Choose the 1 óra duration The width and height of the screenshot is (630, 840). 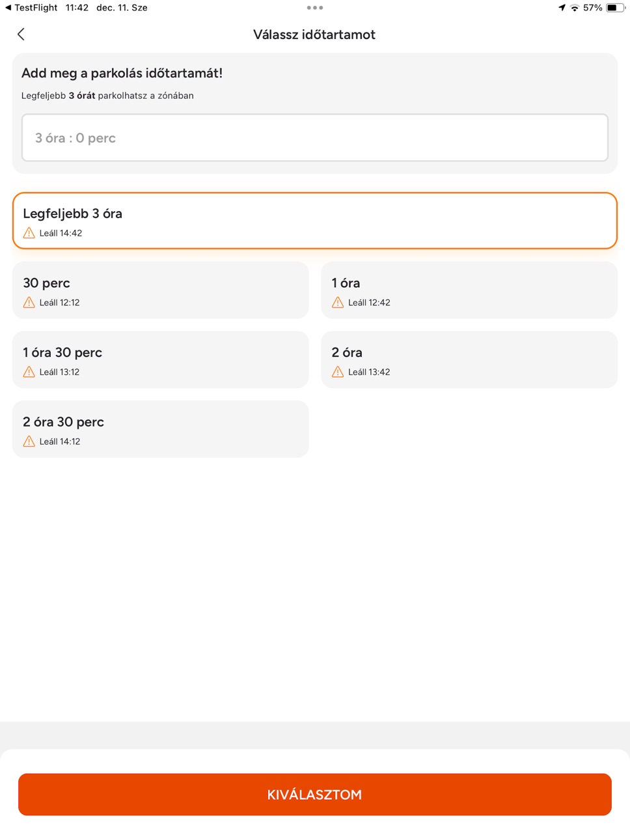[x=469, y=290]
